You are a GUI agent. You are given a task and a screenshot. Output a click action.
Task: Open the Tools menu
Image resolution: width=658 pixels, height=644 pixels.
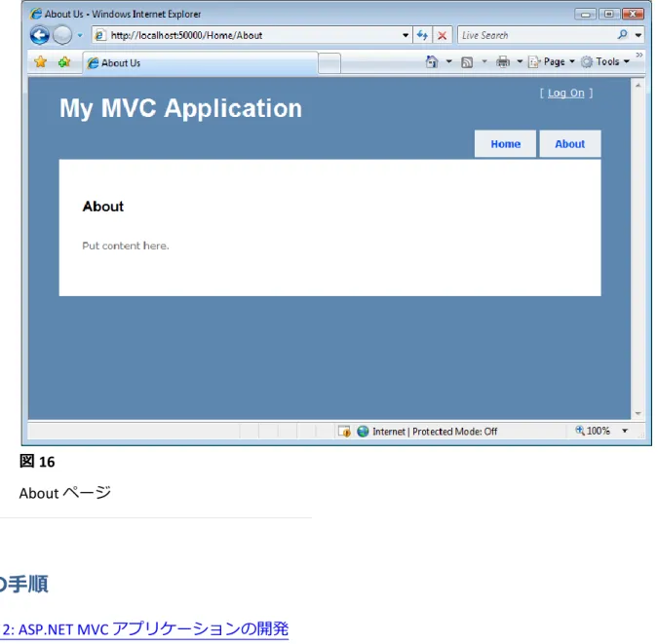tap(605, 61)
